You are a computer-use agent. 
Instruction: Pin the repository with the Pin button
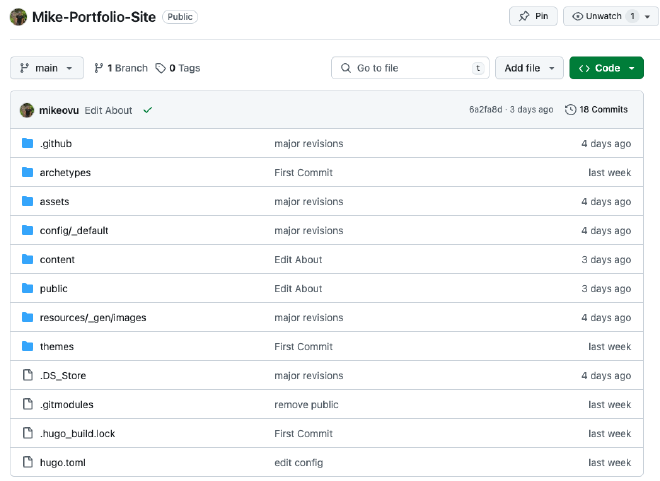coord(533,16)
